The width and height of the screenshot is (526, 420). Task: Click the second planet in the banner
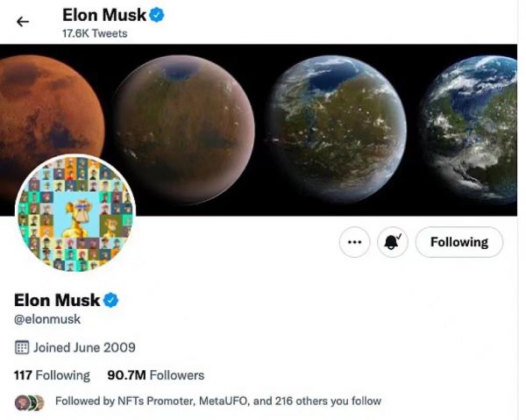coord(182,123)
